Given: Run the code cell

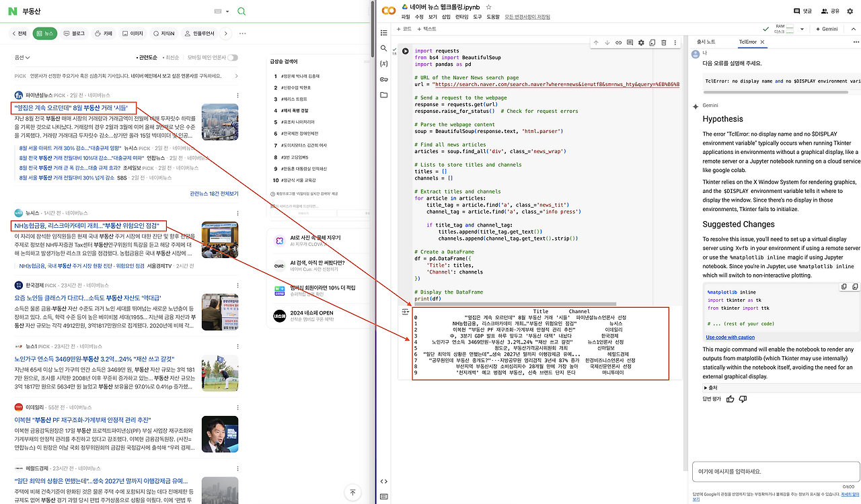Looking at the screenshot, I should click(x=406, y=51).
